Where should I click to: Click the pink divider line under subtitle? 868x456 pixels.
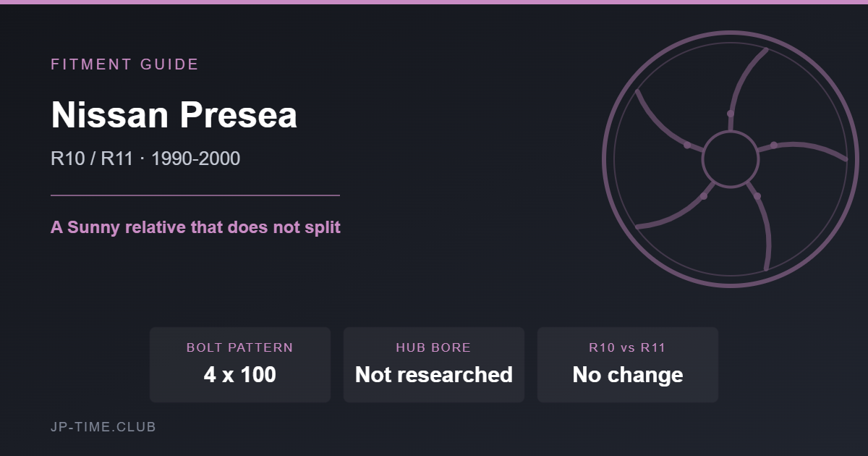point(195,195)
